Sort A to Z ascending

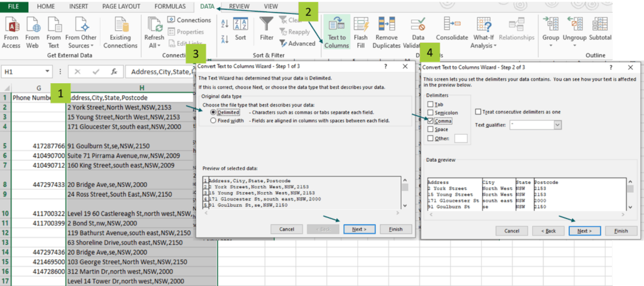tap(225, 23)
